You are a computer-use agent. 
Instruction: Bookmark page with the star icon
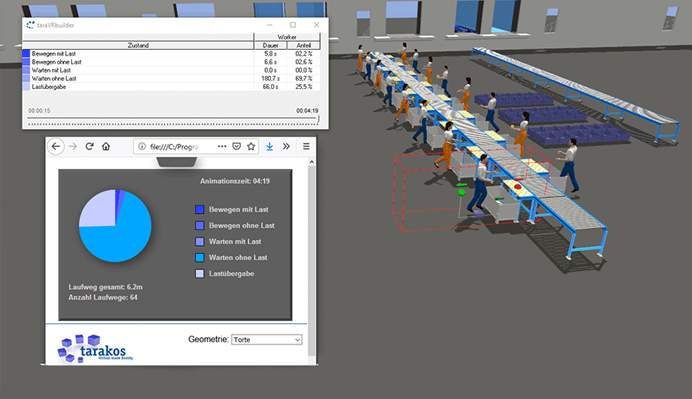pos(251,146)
